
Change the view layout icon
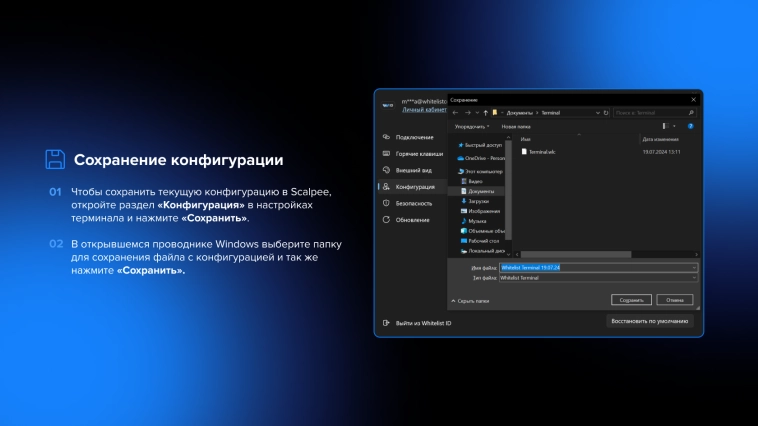tap(666, 126)
